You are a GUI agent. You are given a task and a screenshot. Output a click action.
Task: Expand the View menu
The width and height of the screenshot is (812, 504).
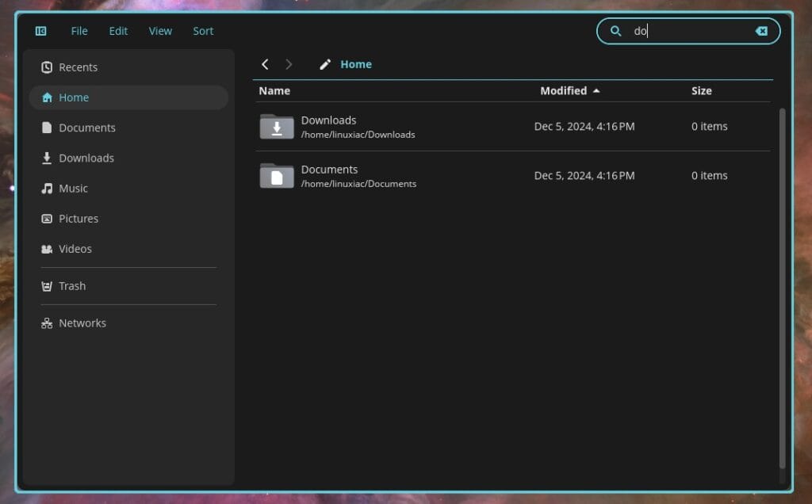pyautogui.click(x=160, y=31)
